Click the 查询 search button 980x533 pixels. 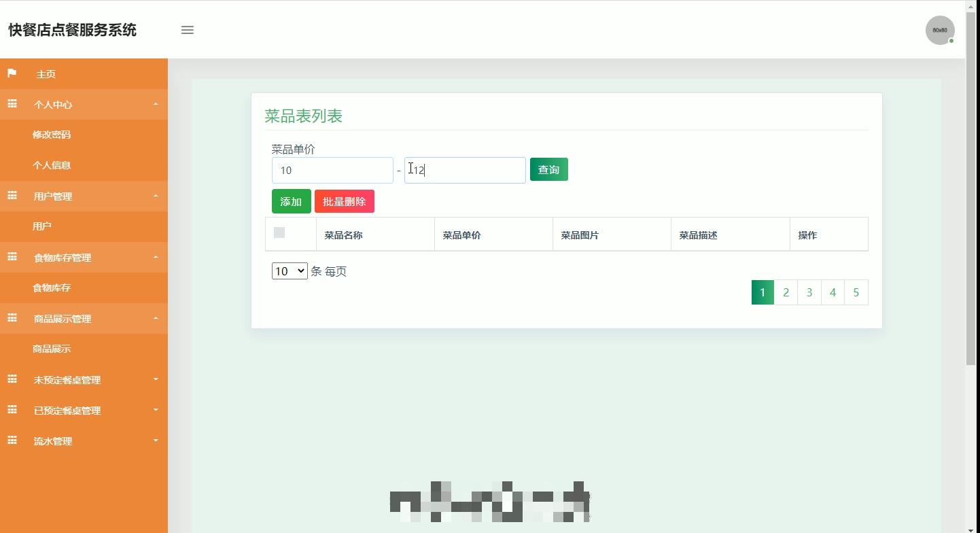pyautogui.click(x=548, y=169)
